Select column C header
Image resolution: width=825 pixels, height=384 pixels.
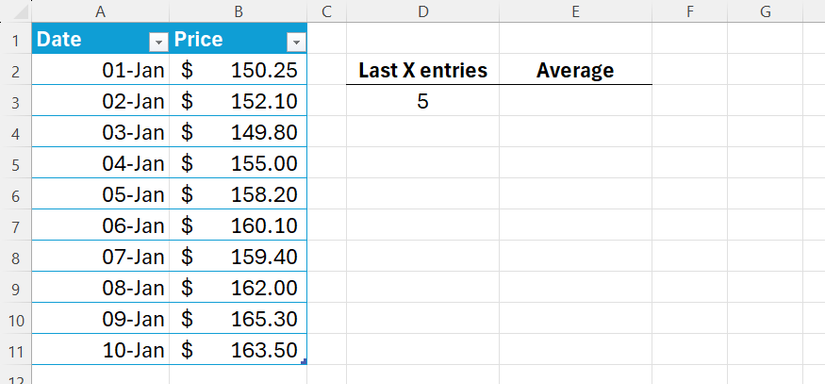327,11
